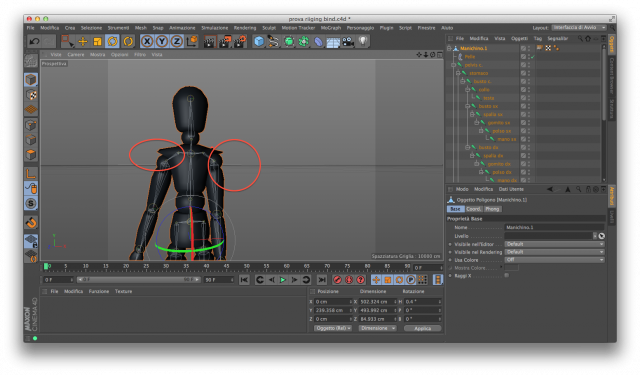
Task: Select the mano sx joint
Action: pyautogui.click(x=507, y=139)
